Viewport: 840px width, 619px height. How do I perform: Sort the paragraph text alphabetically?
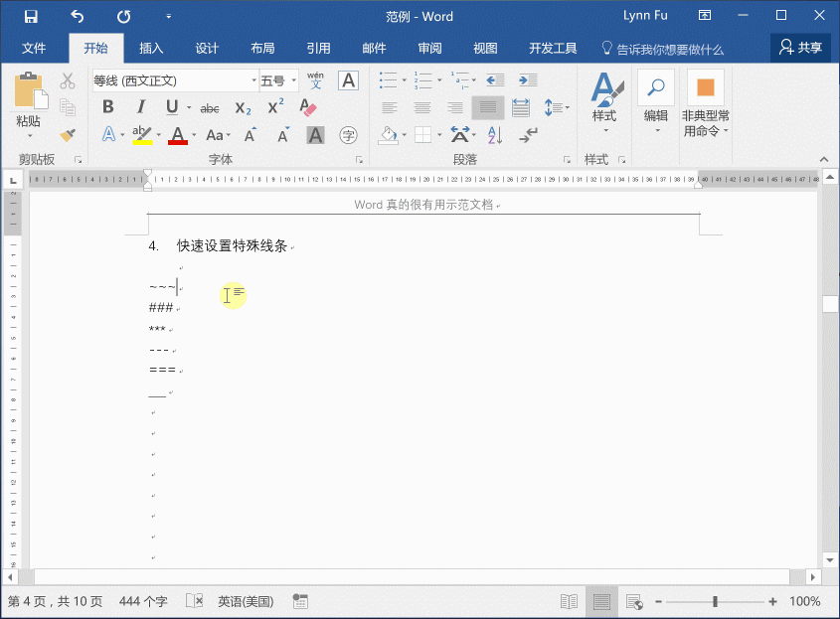(494, 134)
